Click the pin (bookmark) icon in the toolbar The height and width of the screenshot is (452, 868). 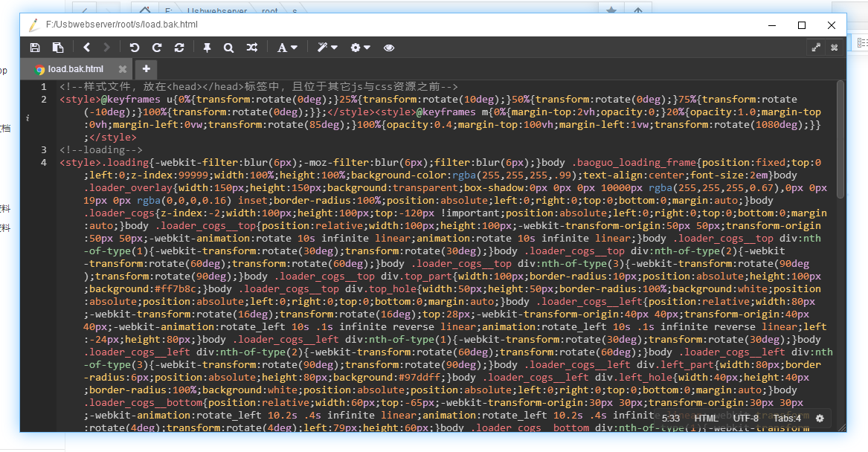[207, 48]
